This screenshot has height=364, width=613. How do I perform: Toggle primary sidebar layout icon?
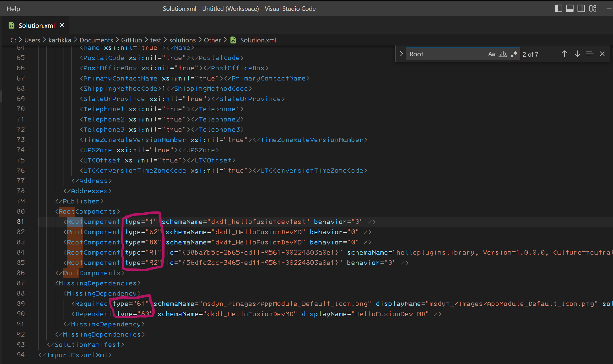coord(558,9)
